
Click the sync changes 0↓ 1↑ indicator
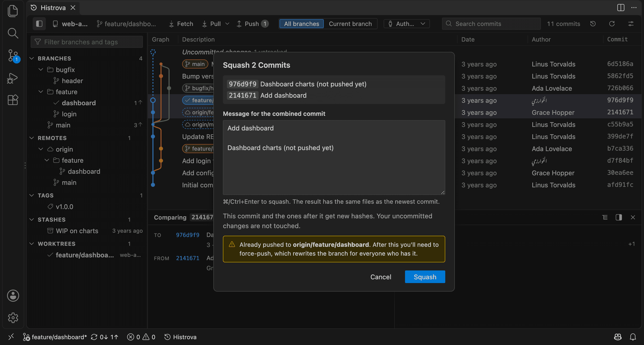(x=104, y=337)
